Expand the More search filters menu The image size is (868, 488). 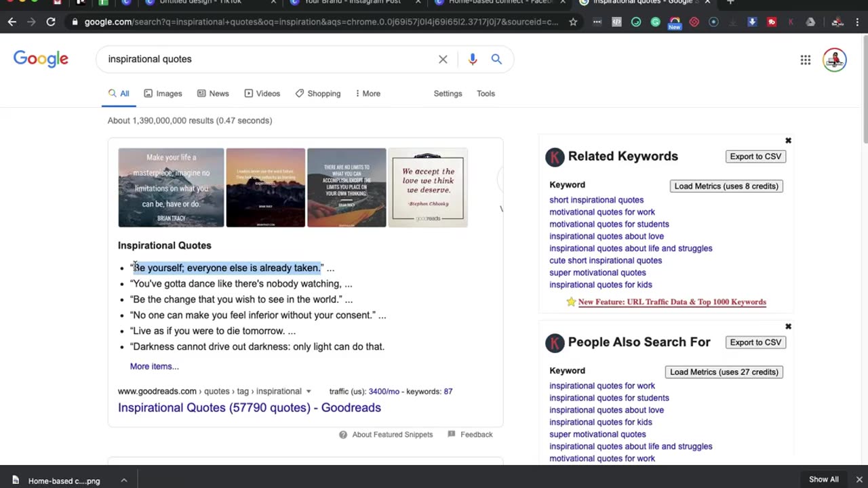[x=368, y=94]
